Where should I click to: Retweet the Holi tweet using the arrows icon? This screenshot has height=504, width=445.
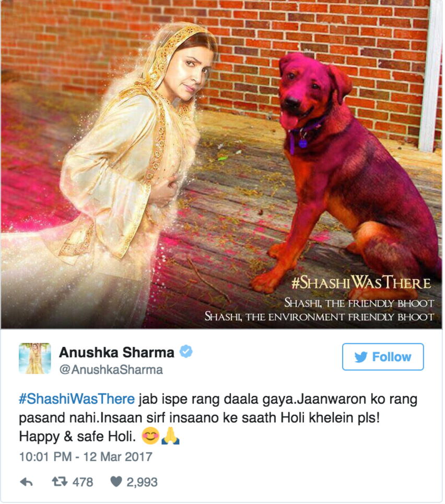point(60,481)
